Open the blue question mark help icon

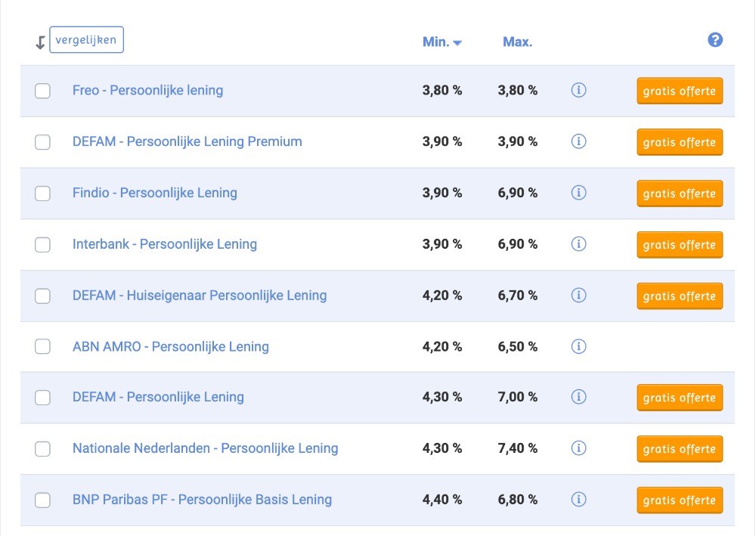tap(715, 41)
